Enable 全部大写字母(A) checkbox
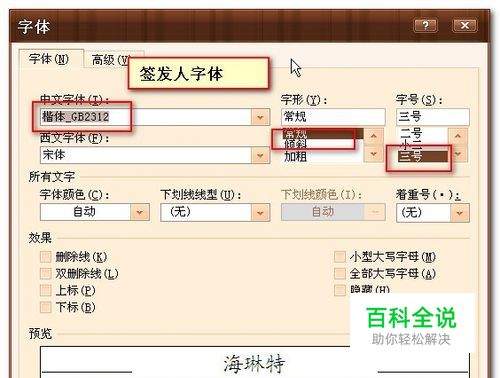Image resolution: width=500 pixels, height=378 pixels. pyautogui.click(x=340, y=274)
